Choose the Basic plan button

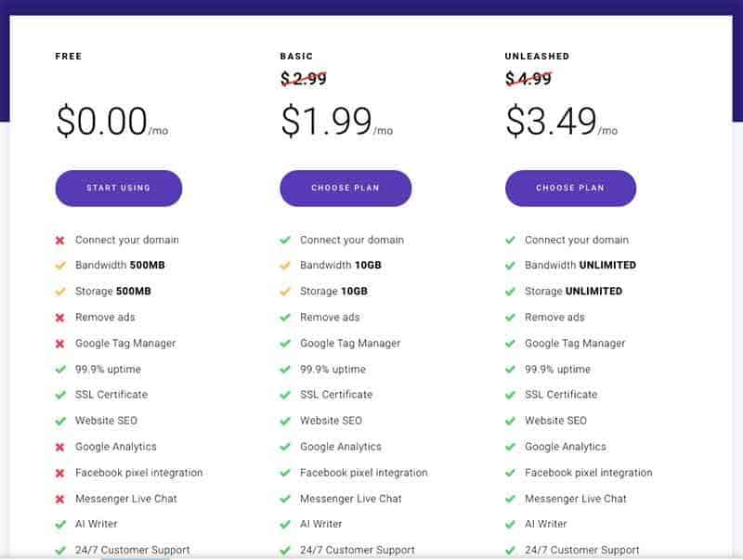(345, 188)
